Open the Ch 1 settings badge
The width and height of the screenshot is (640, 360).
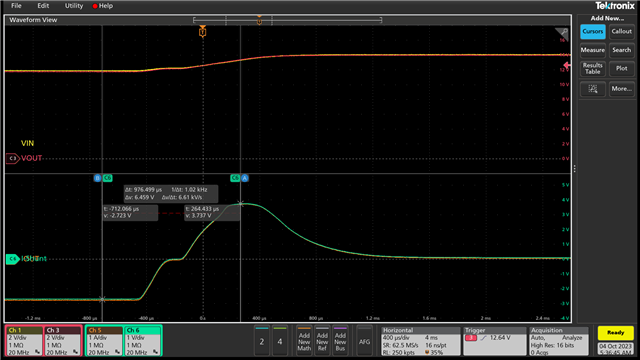pos(24,341)
